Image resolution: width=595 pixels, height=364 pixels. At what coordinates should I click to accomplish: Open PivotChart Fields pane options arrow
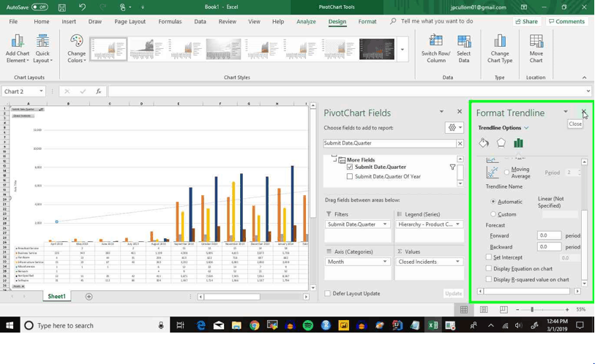coord(441,112)
